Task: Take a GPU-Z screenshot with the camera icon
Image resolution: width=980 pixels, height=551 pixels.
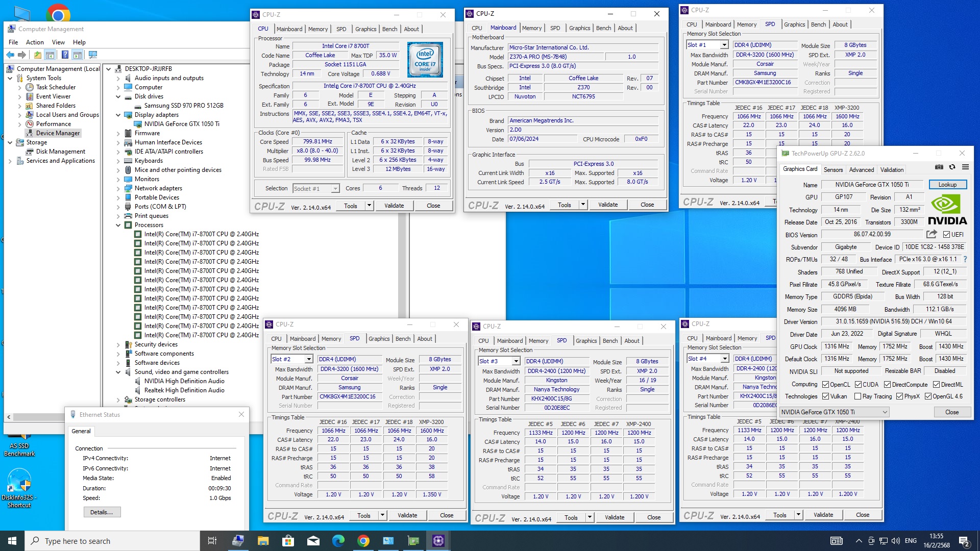Action: [x=939, y=167]
